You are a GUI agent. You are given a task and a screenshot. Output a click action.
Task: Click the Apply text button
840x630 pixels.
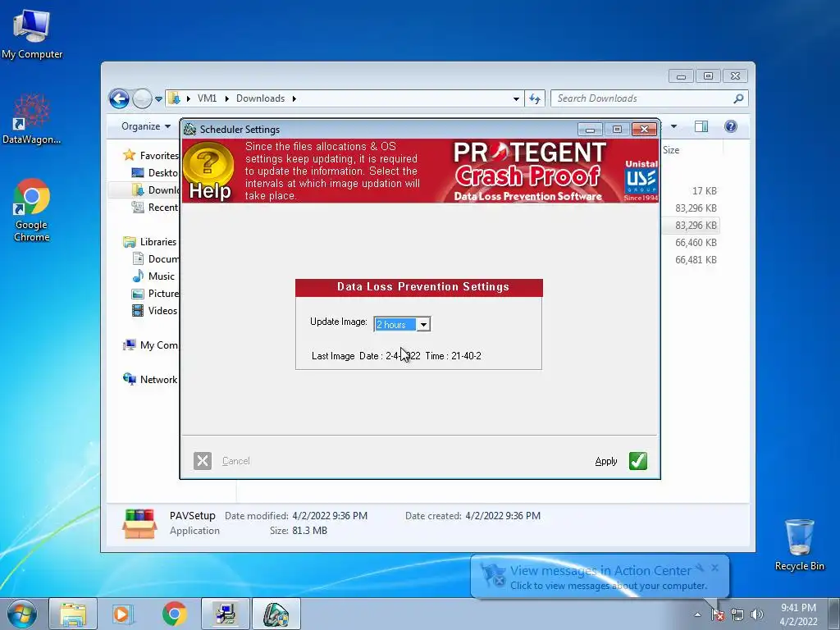tap(606, 461)
